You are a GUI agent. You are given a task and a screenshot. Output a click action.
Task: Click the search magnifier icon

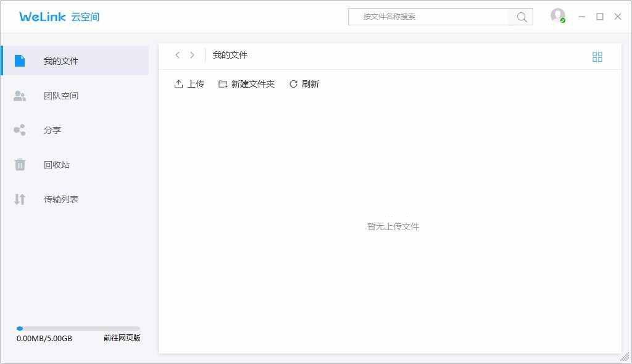[522, 17]
